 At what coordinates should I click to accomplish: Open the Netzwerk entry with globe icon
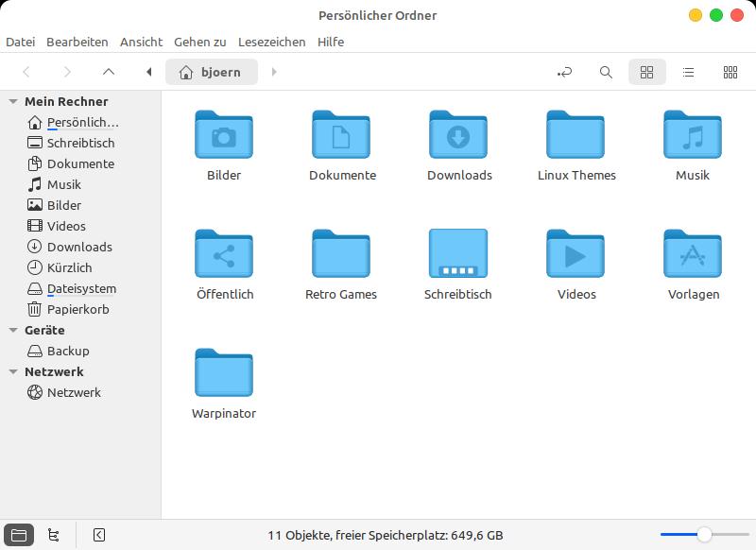point(80,392)
